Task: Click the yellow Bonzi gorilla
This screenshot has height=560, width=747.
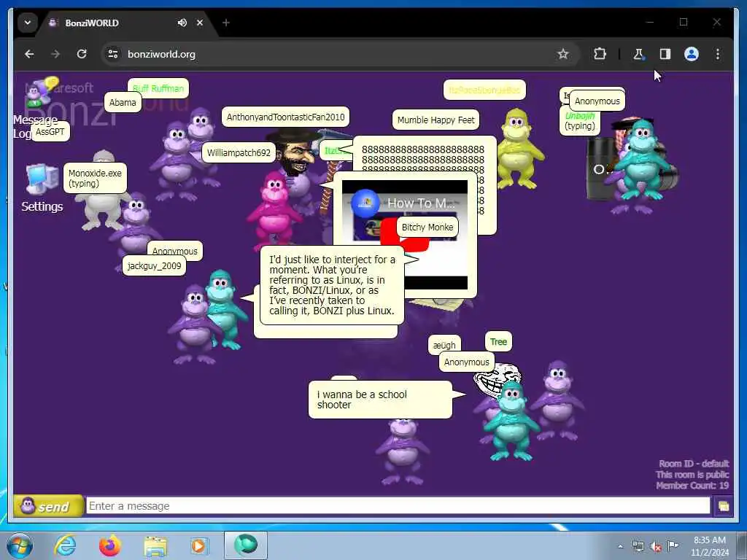Action: [x=517, y=149]
